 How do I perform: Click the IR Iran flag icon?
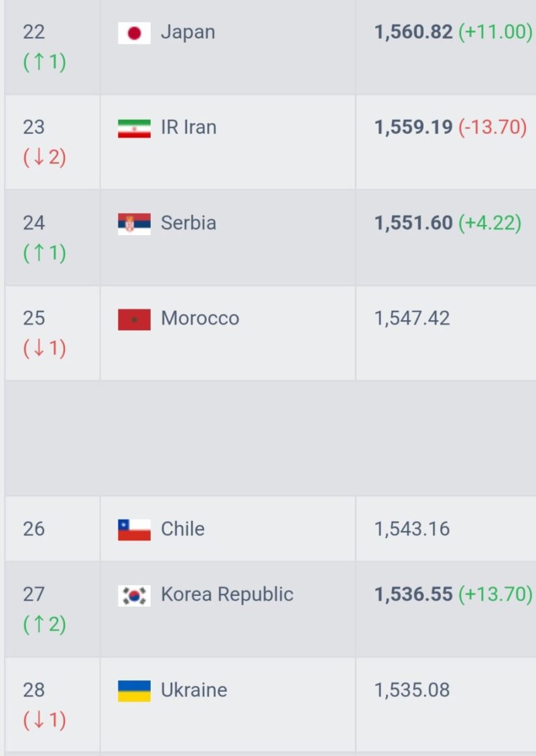[134, 128]
